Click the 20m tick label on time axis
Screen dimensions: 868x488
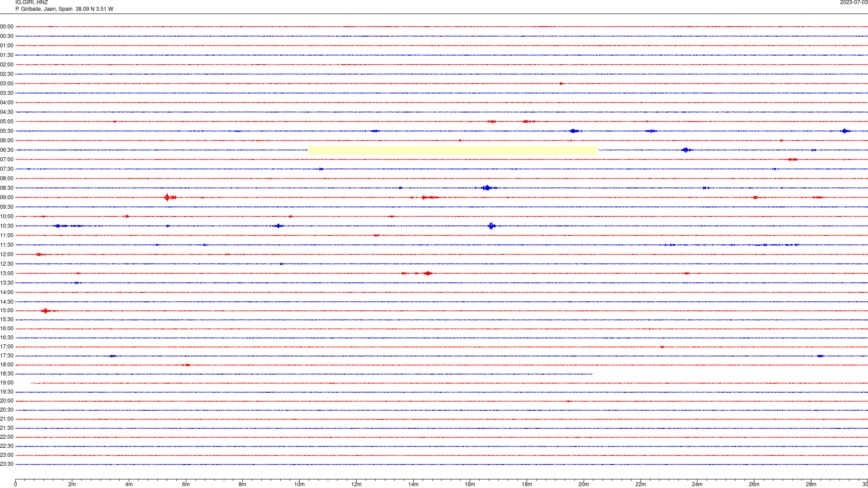click(x=584, y=484)
